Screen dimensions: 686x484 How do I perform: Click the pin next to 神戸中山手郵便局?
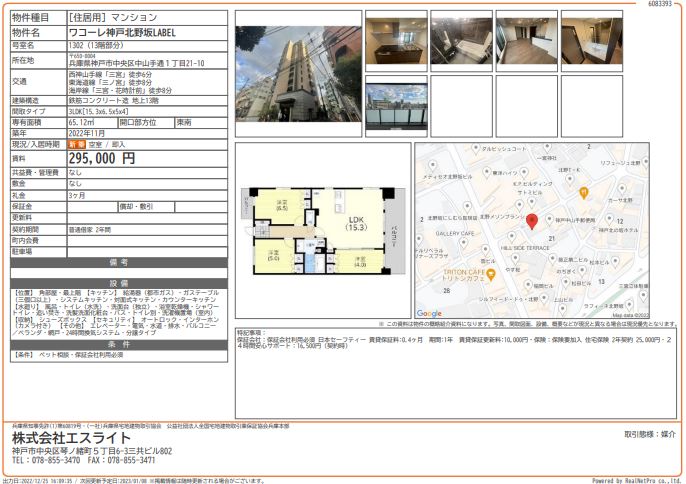click(550, 219)
